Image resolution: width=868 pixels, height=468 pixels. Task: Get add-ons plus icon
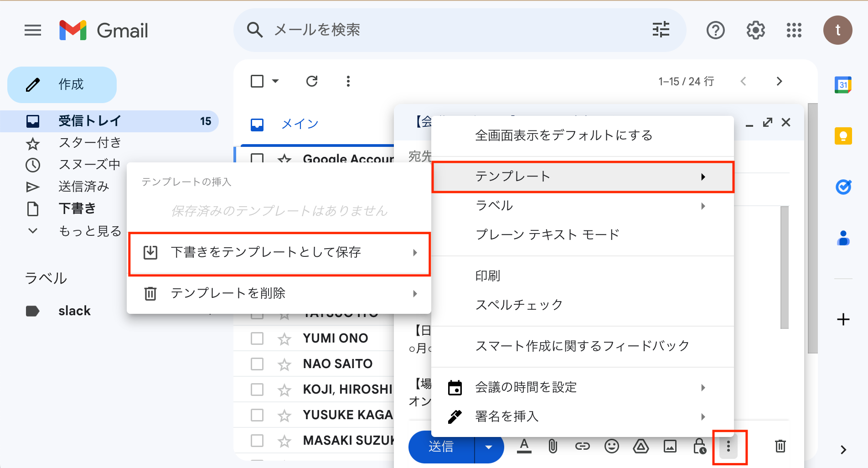843,319
